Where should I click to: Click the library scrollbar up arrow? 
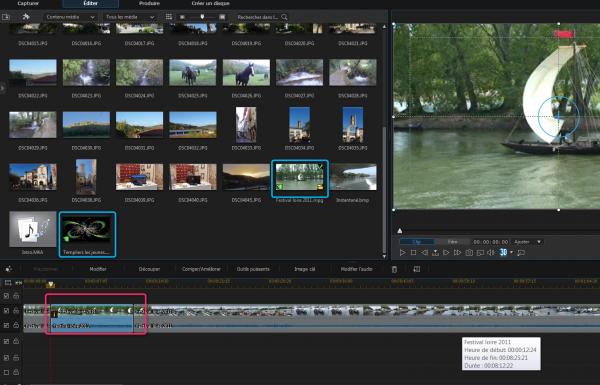384,27
